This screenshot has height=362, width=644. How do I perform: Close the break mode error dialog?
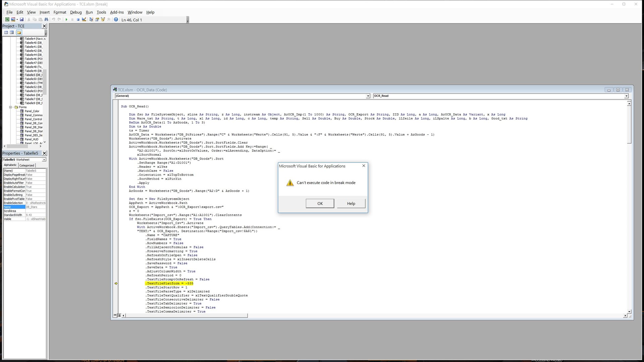click(364, 166)
